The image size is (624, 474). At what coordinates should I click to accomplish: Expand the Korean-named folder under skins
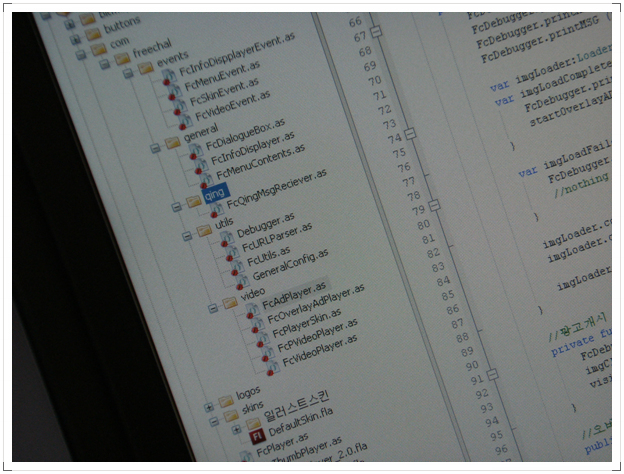(x=236, y=429)
